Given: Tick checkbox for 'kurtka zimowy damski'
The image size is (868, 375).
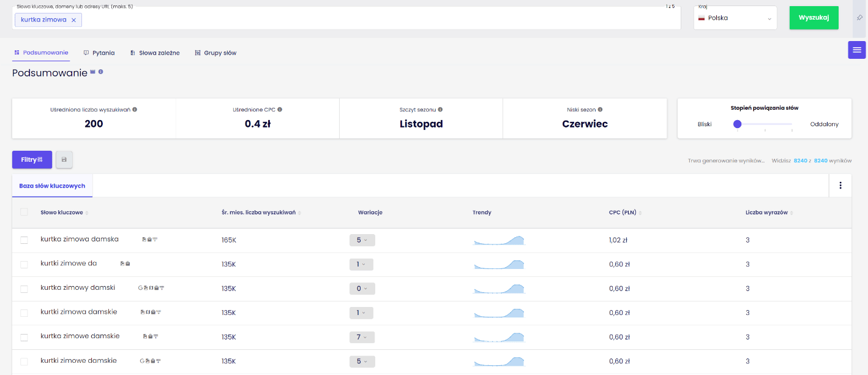Looking at the screenshot, I should coord(24,289).
